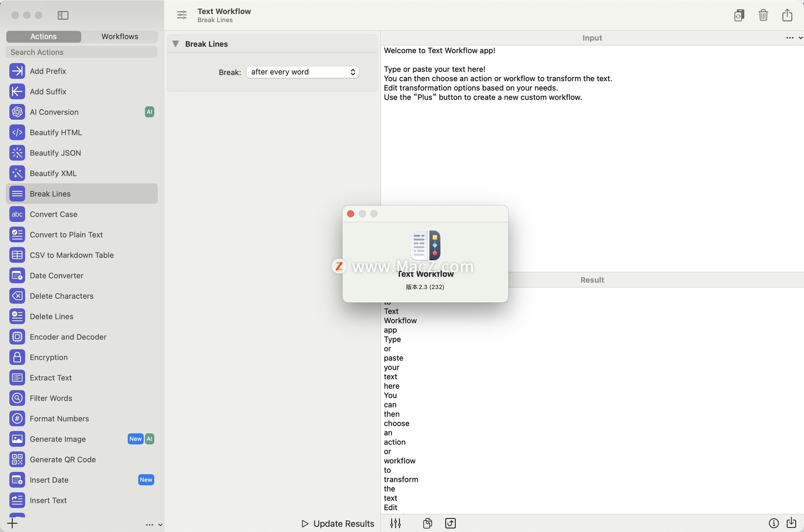Screen dimensions: 804x532
Task: Select the Date Converter action label
Action: pos(57,276)
